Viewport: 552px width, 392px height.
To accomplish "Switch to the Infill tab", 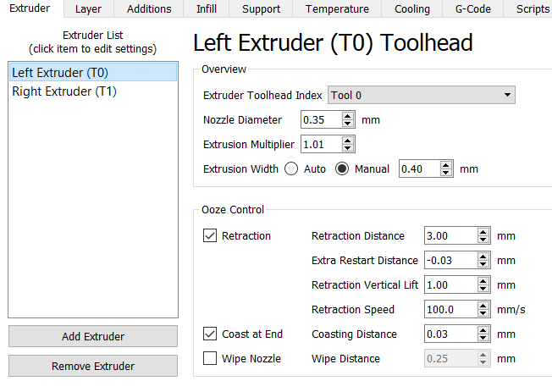I will pos(204,9).
